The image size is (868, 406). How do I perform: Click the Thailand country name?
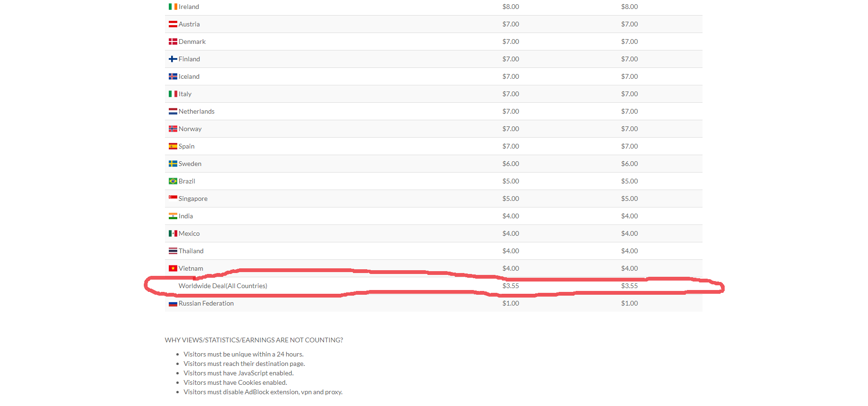click(191, 251)
